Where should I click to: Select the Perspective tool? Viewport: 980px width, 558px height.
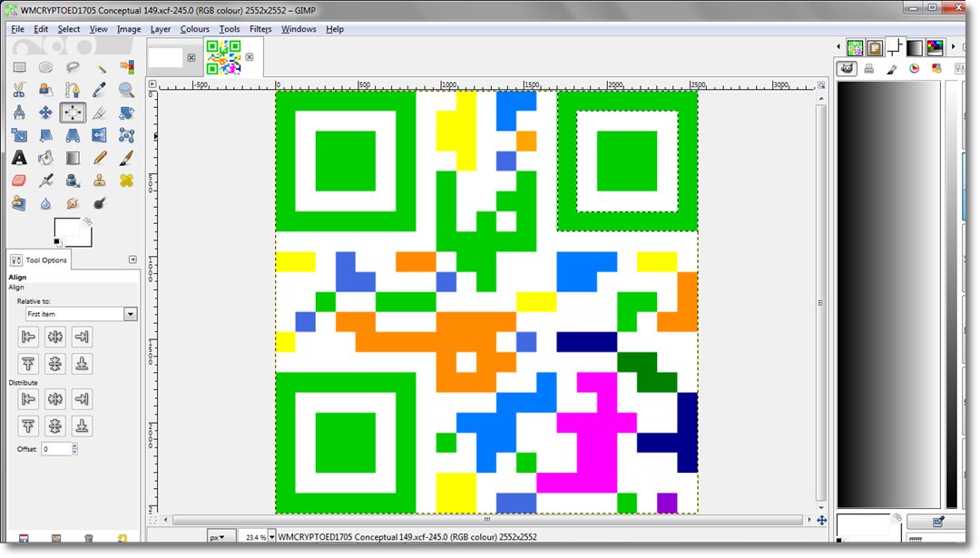[x=73, y=135]
